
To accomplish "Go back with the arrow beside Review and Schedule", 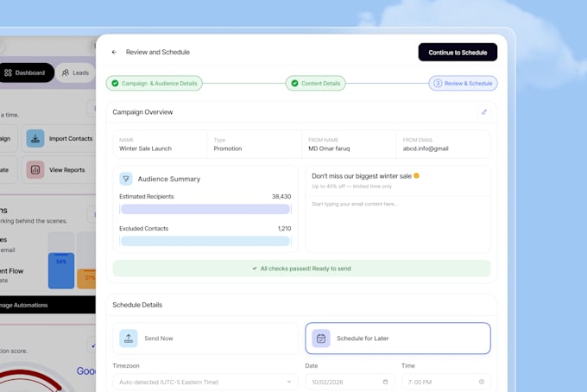I will (114, 53).
